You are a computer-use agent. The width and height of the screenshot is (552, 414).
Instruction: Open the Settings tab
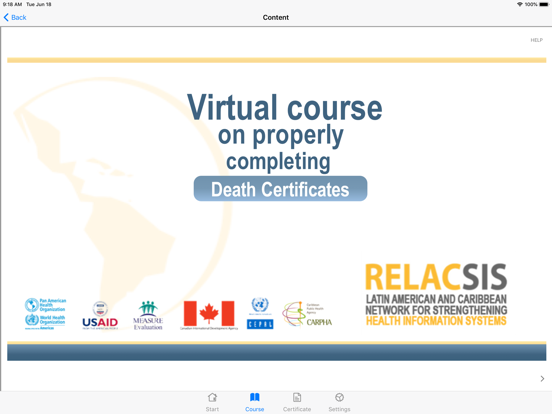coord(339,402)
